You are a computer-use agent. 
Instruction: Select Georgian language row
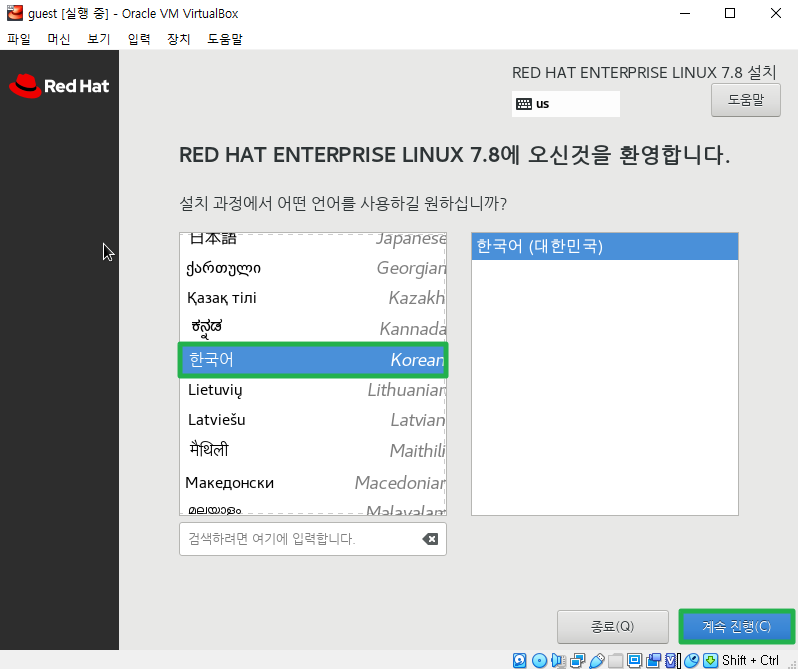click(313, 268)
